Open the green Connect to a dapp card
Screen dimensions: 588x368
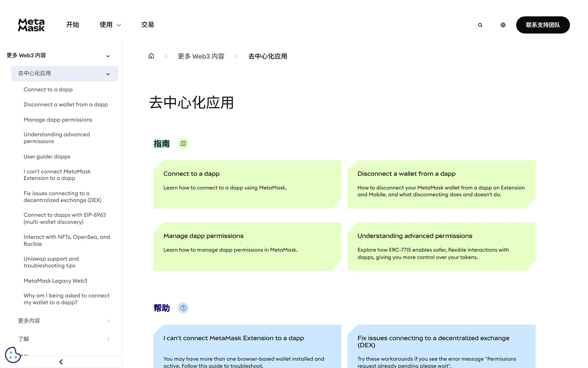point(247,184)
